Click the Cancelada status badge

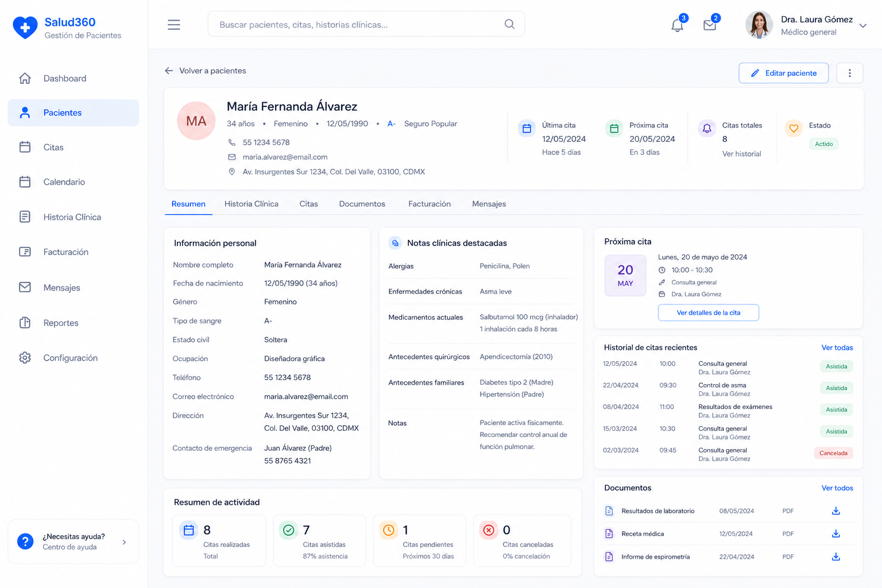click(833, 453)
